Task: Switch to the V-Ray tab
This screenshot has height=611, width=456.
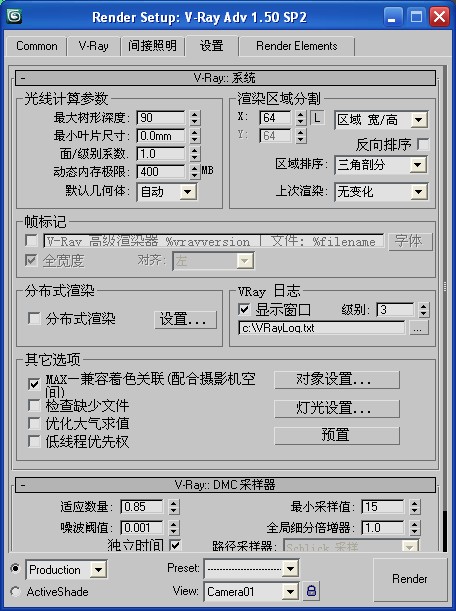Action: [94, 46]
